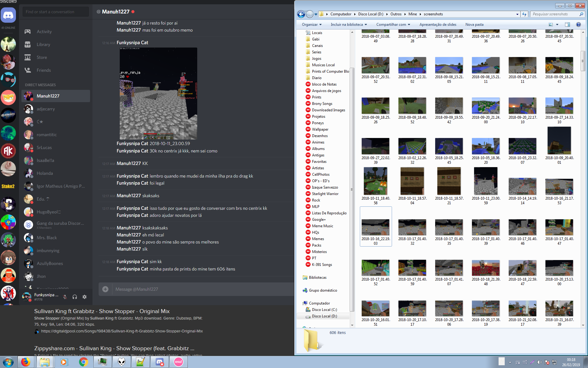Toggle the preview pane button
The image size is (588, 368).
(x=567, y=25)
